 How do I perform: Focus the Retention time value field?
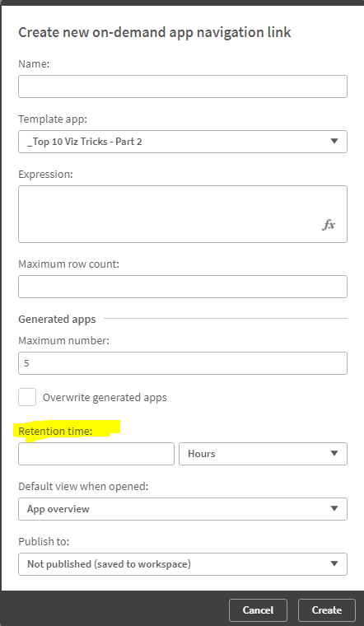coord(96,454)
